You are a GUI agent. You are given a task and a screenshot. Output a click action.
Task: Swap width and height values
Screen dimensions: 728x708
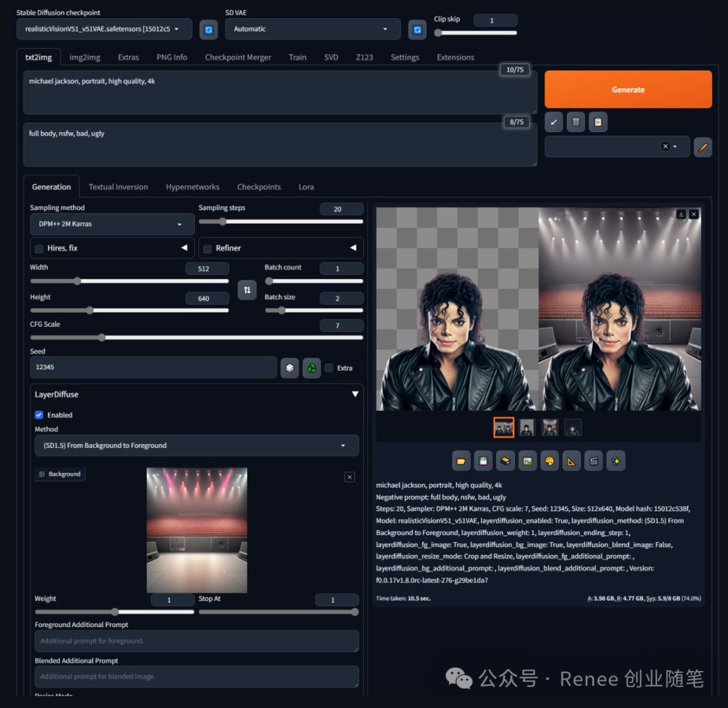point(247,290)
